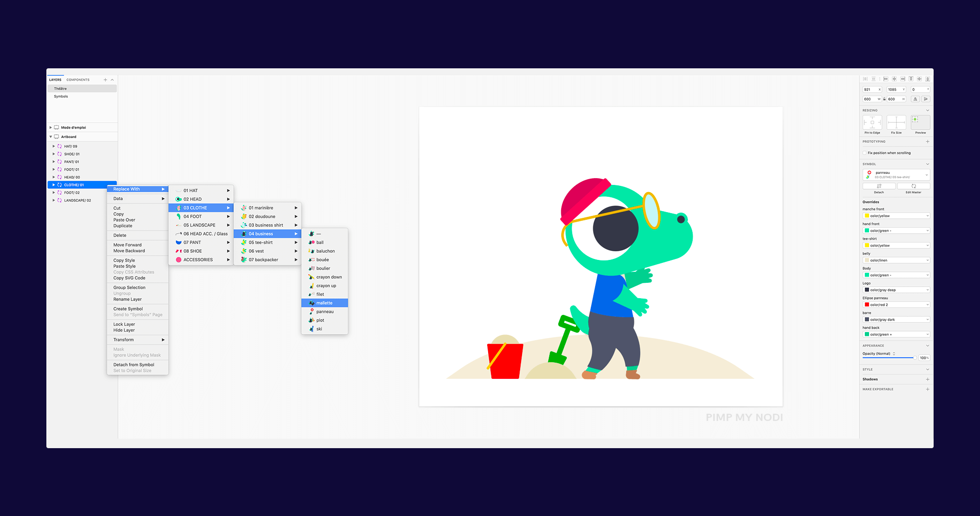Enable Fix position when scrolling checkbox
The width and height of the screenshot is (980, 516).
coord(865,153)
